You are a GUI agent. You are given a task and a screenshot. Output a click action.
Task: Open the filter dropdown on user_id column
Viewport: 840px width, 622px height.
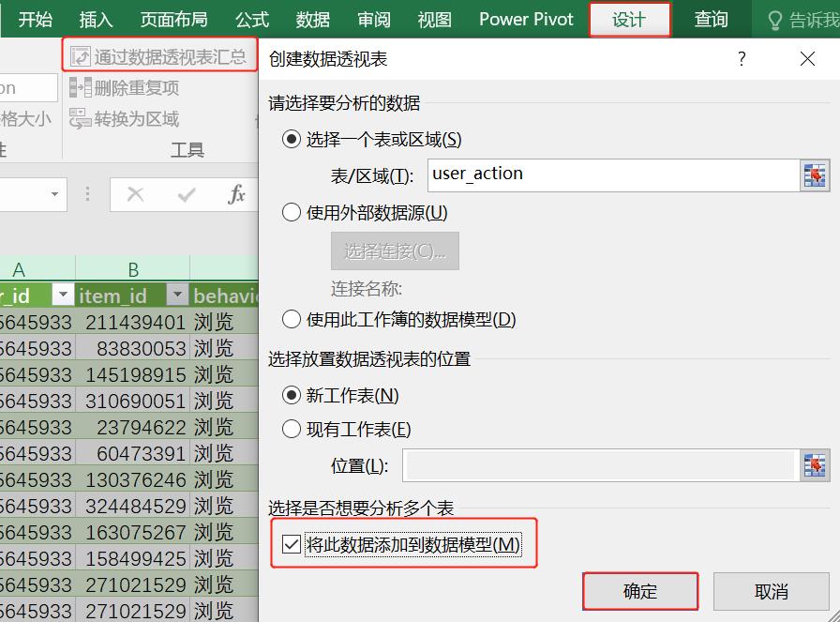(63, 295)
